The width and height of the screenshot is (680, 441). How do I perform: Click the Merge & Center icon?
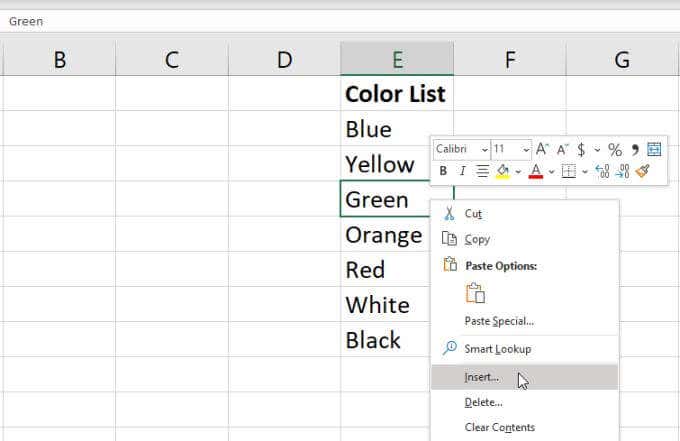coord(654,149)
